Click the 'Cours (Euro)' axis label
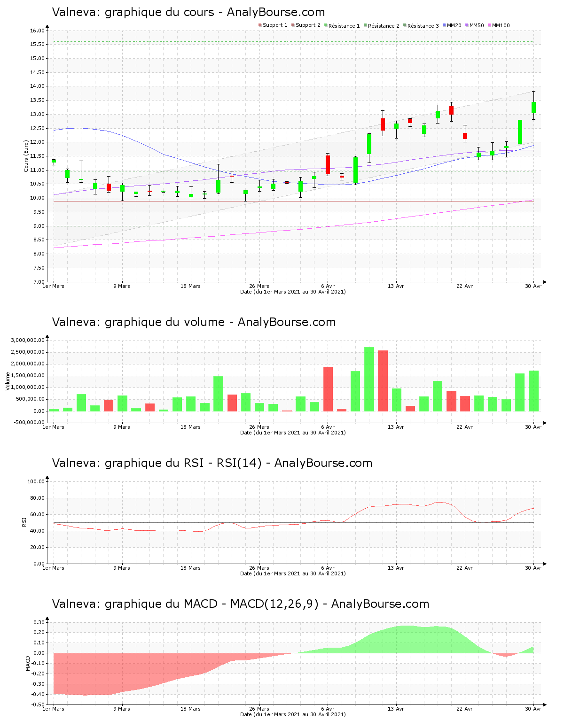 tap(26, 156)
